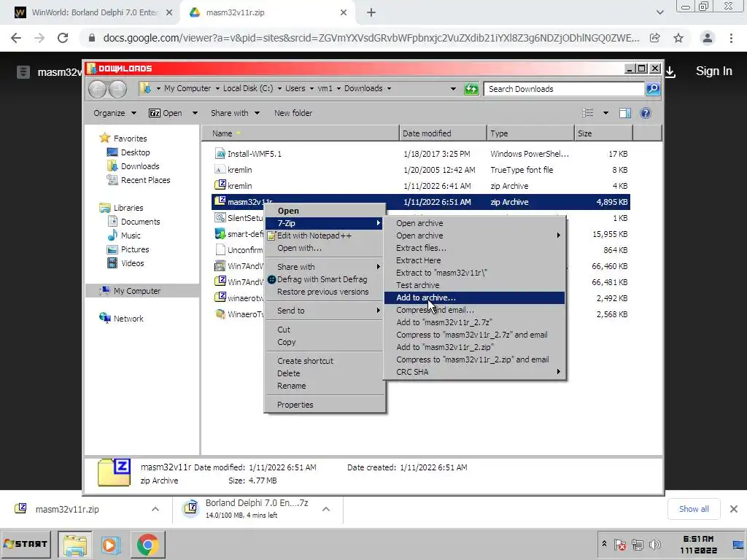Image resolution: width=747 pixels, height=560 pixels.
Task: Click the network tray icon
Action: coord(638,544)
